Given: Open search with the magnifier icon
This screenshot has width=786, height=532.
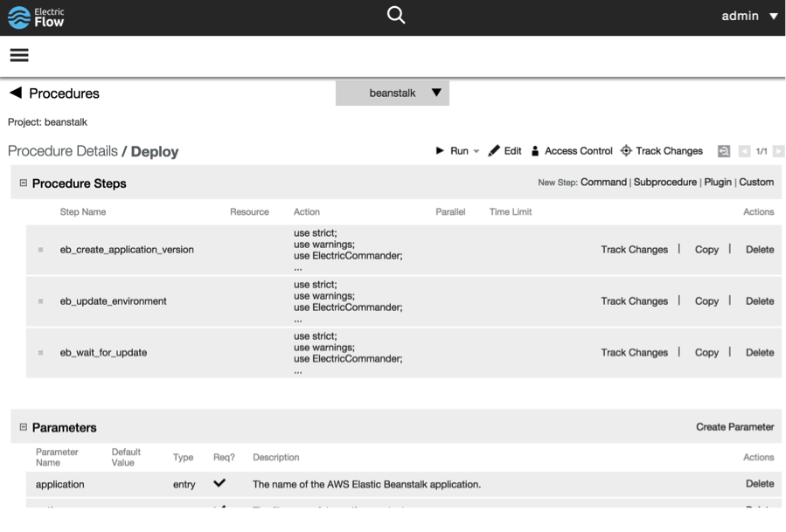Looking at the screenshot, I should [x=396, y=15].
